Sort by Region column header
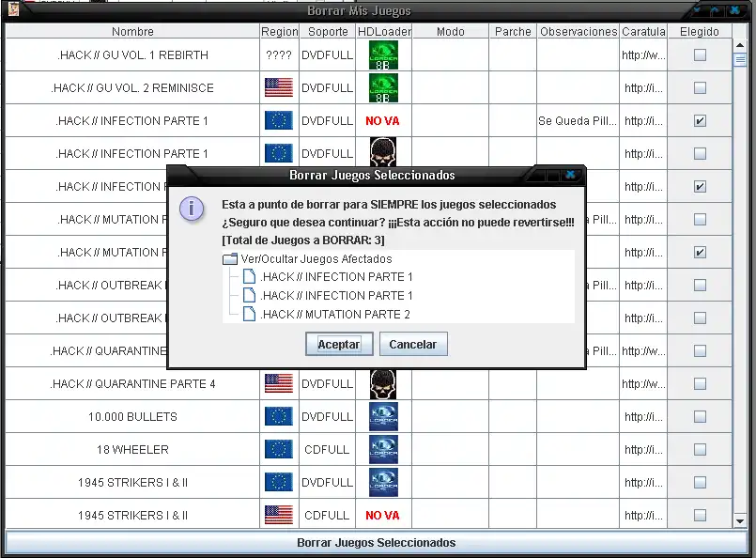 coord(280,31)
